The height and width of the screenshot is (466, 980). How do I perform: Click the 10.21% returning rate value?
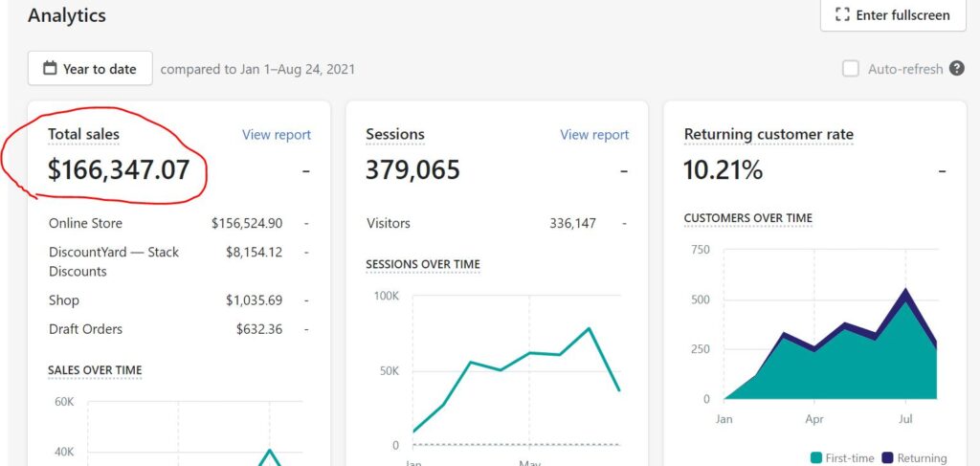point(724,170)
